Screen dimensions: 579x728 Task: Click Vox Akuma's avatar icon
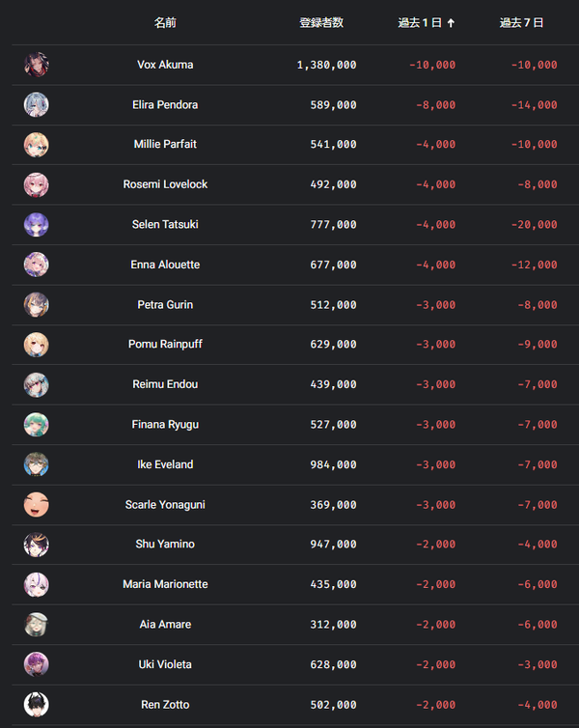[37, 65]
